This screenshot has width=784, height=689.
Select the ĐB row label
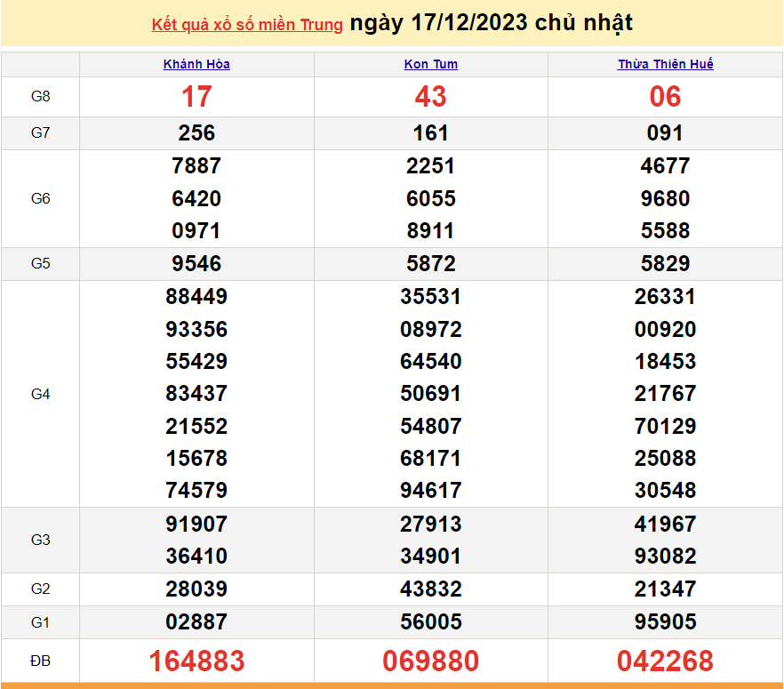[40, 661]
